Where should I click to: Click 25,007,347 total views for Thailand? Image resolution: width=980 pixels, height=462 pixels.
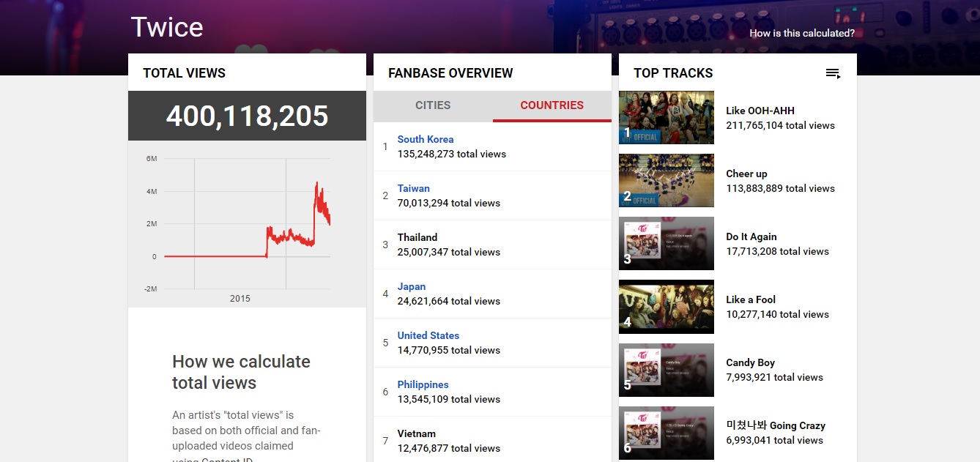coord(448,252)
